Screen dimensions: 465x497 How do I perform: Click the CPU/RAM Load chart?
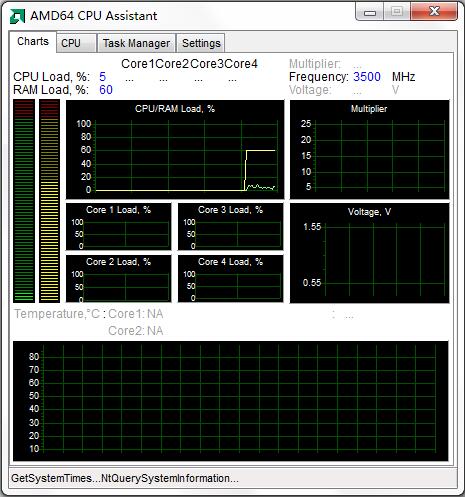click(x=175, y=149)
